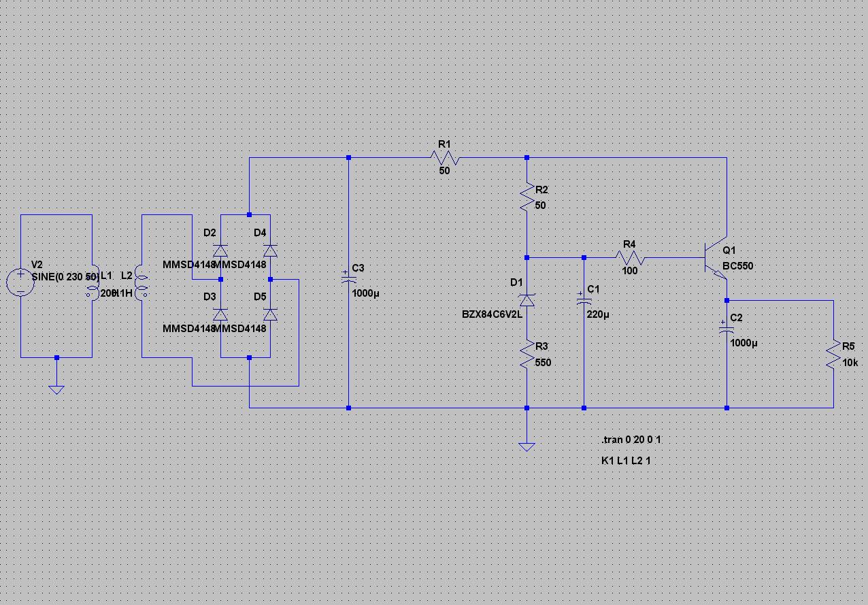Click the ground symbol below the R3 branch

coord(527,446)
